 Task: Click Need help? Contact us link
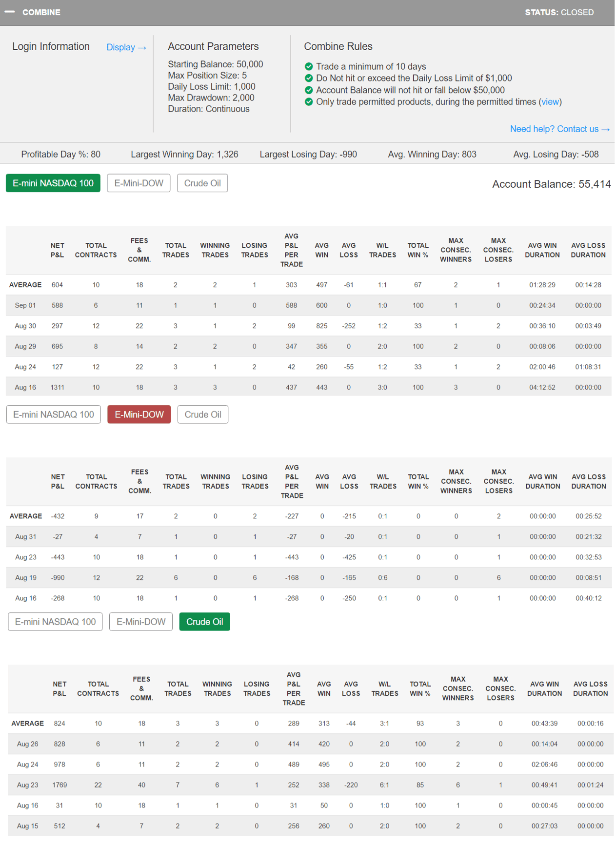click(560, 129)
